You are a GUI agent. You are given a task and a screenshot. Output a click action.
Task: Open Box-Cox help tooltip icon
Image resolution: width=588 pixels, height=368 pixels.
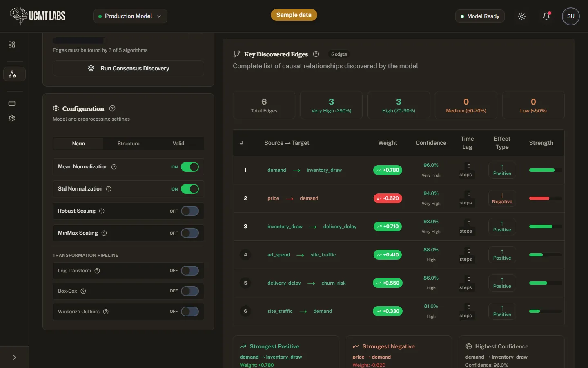tap(83, 291)
